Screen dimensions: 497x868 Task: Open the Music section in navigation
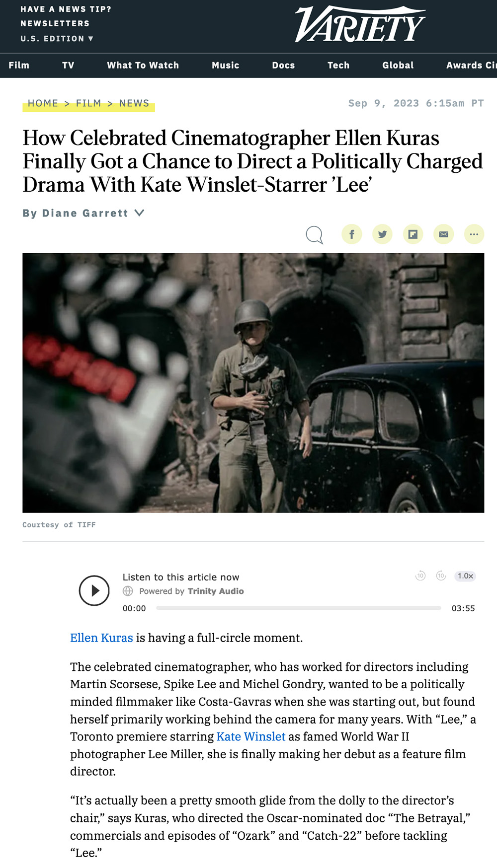[226, 66]
